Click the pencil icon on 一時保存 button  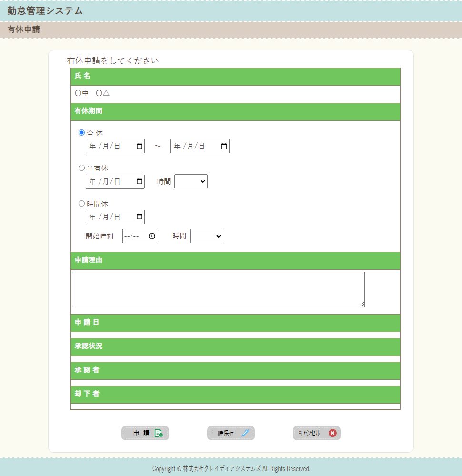click(x=245, y=433)
